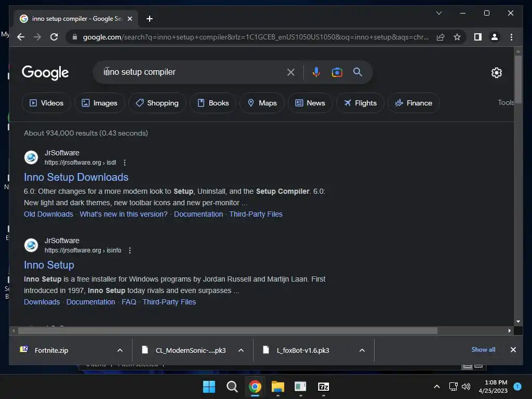This screenshot has height=399, width=532.
Task: Click the scroll-right arrow of the page
Action: pos(509,330)
